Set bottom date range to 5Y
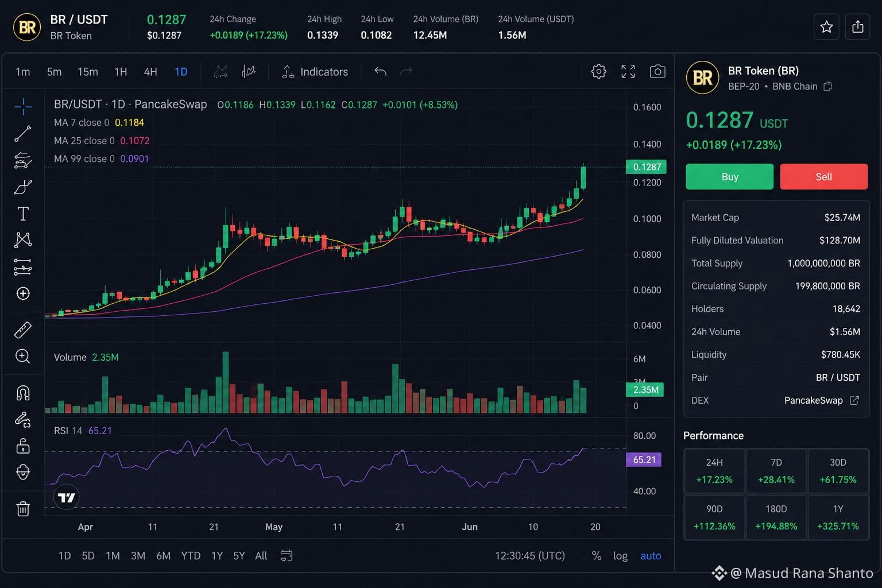This screenshot has height=588, width=882. point(239,556)
